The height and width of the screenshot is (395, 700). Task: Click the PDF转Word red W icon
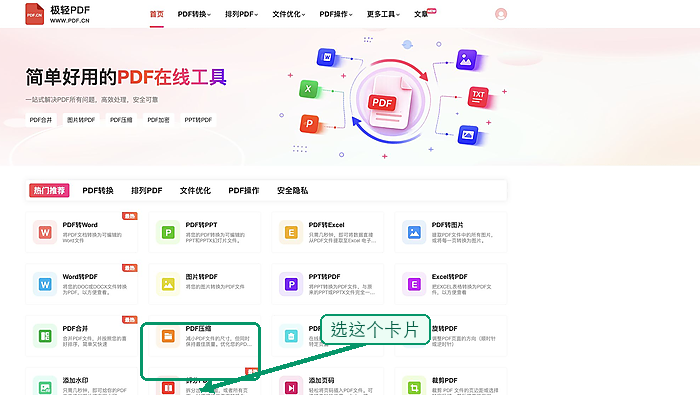(x=45, y=233)
